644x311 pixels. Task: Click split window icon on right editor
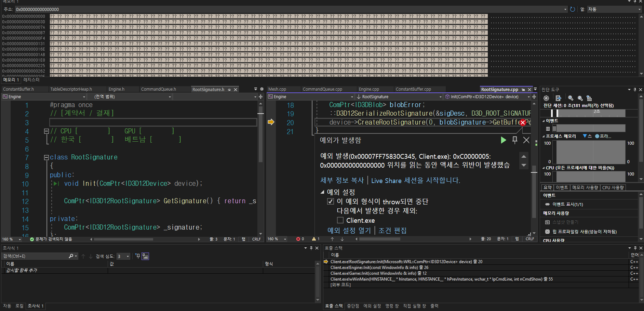tap(534, 97)
